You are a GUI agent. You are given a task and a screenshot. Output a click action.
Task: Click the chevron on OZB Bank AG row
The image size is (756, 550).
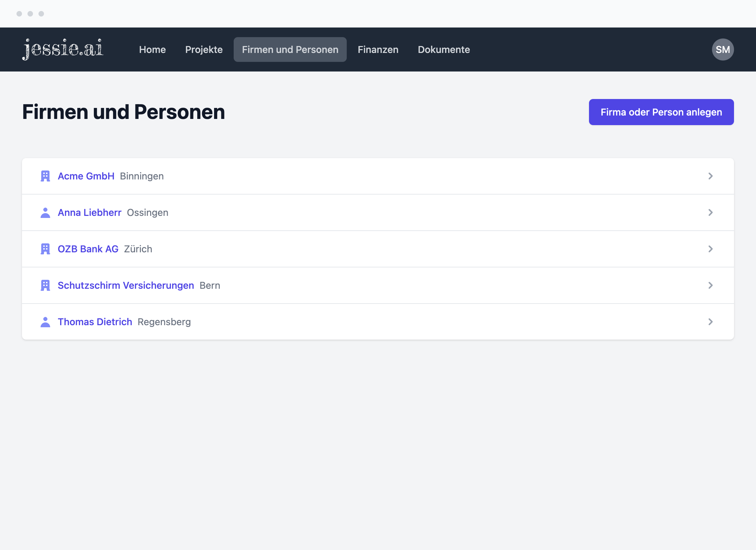click(x=710, y=249)
